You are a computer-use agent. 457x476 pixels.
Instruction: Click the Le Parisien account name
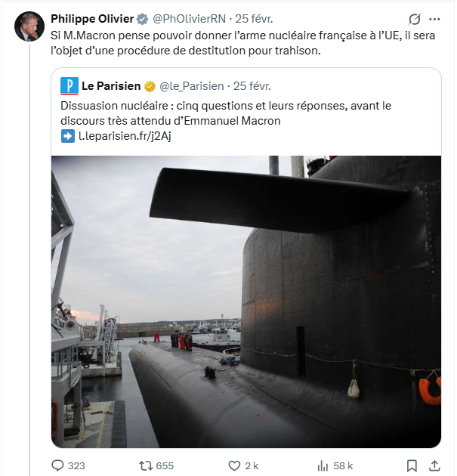click(112, 86)
